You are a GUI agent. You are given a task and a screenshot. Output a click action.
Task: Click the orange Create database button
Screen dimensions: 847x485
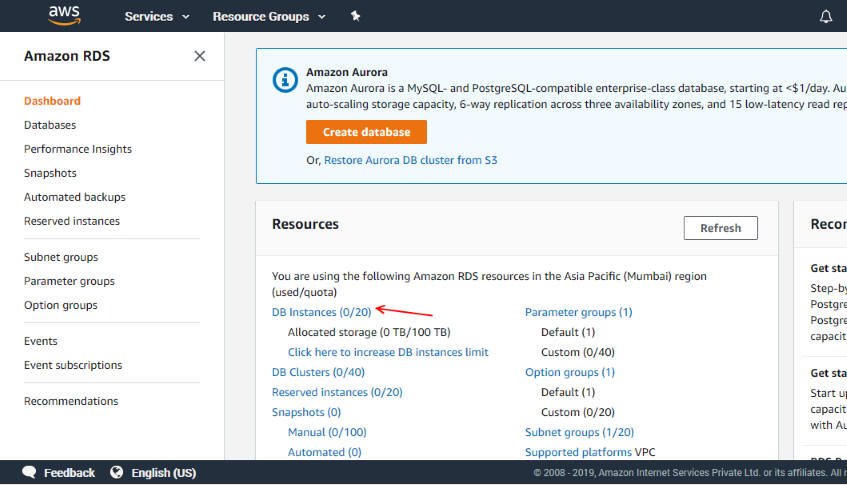366,132
